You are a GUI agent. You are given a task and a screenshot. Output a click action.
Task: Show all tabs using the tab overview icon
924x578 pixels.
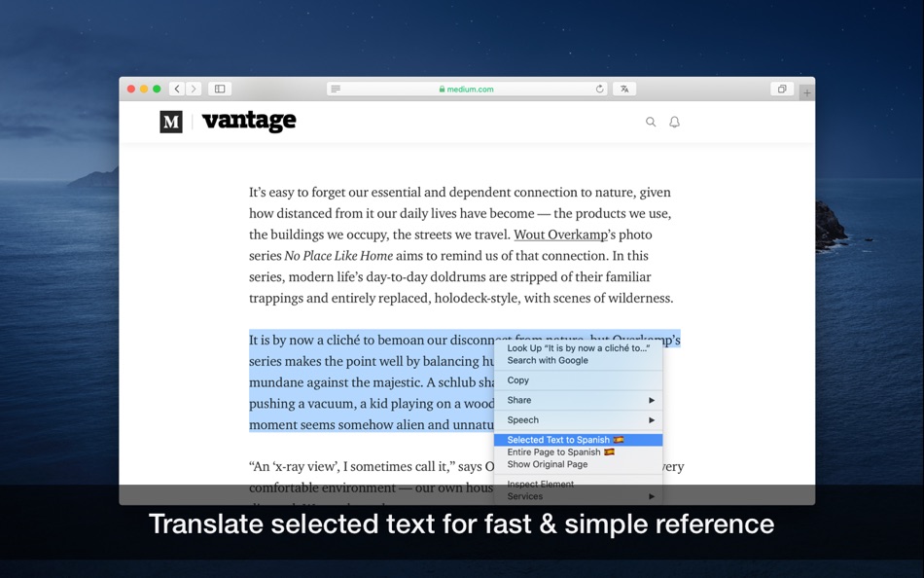click(781, 89)
